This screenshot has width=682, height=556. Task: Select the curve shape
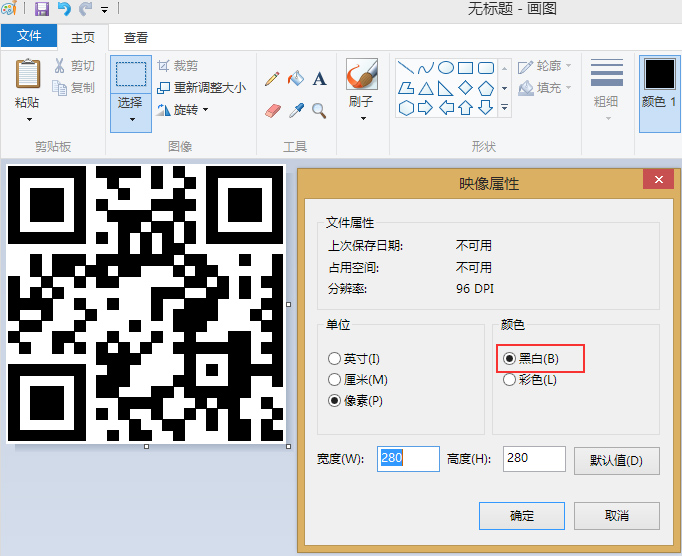[425, 67]
